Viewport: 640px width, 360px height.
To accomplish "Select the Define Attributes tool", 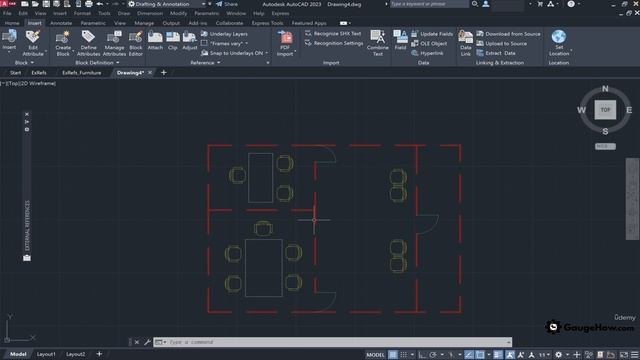I will (x=88, y=43).
